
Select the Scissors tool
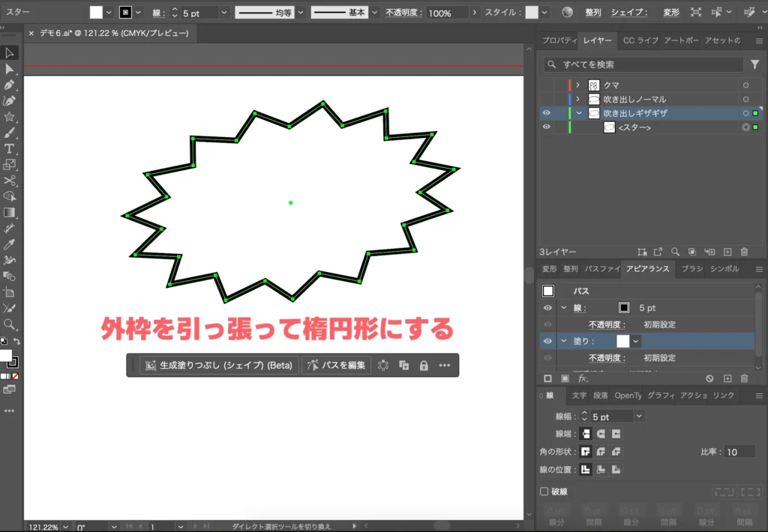[10, 181]
